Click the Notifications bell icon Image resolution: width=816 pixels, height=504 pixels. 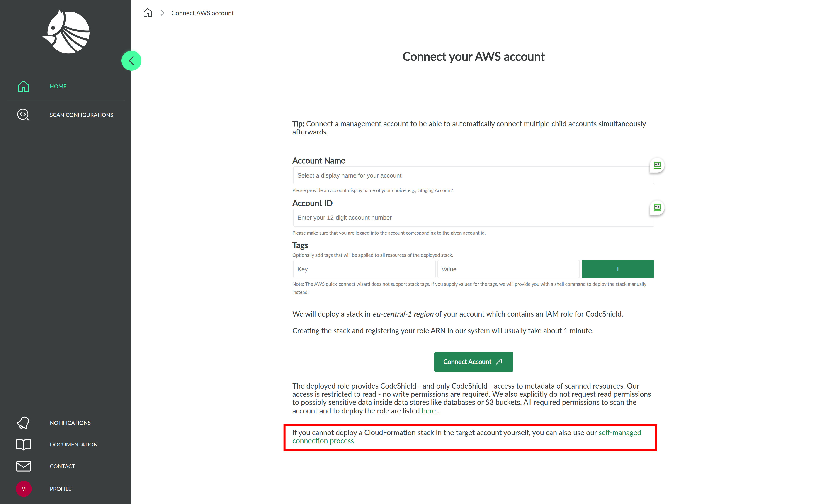23,423
